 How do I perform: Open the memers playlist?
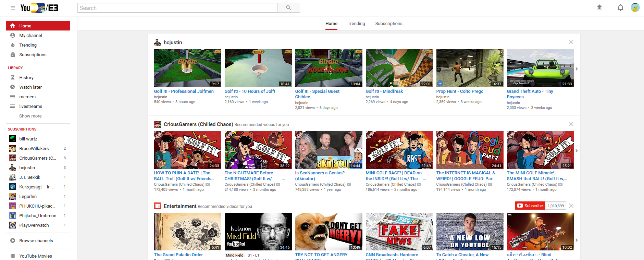[38, 97]
